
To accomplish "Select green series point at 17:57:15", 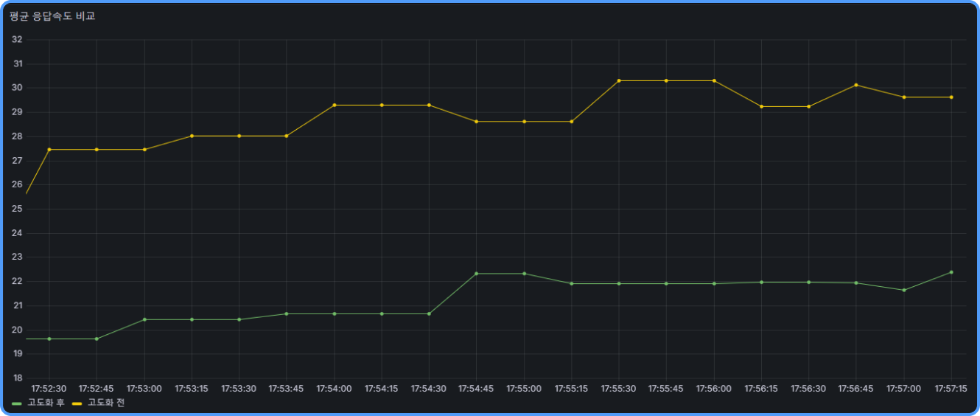I will pyautogui.click(x=951, y=272).
